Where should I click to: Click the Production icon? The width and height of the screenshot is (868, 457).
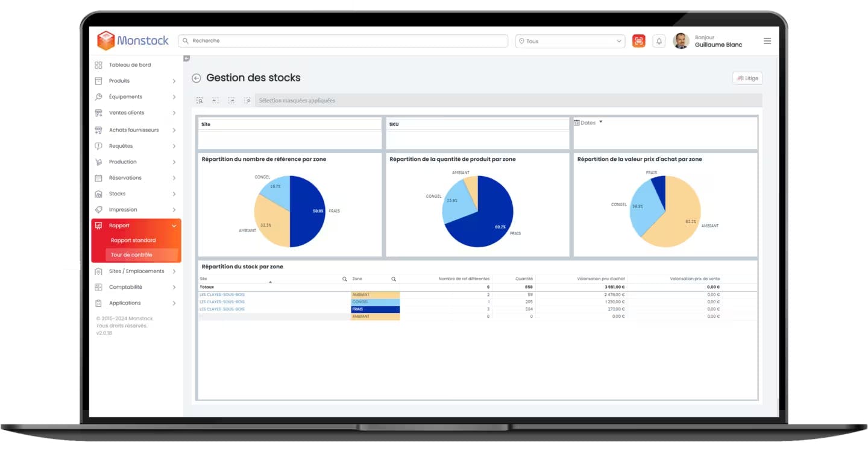(99, 162)
